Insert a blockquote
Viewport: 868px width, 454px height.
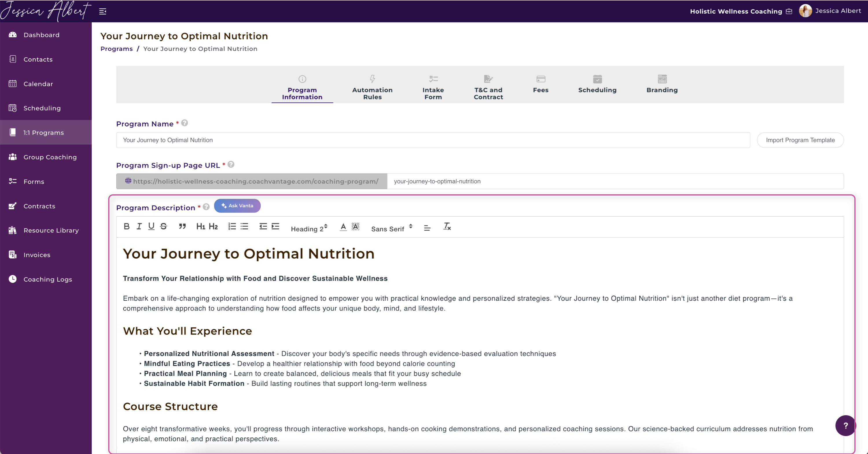coord(182,227)
